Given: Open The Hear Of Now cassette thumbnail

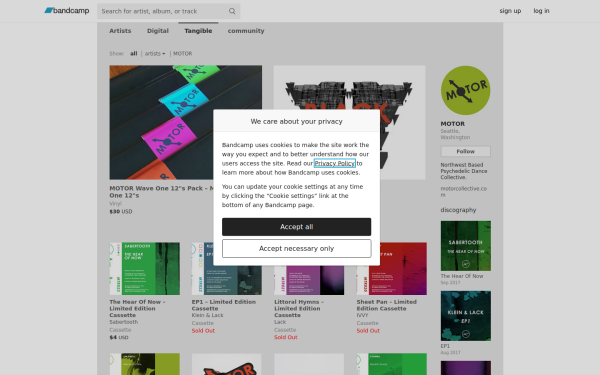Looking at the screenshot, I should point(145,269).
